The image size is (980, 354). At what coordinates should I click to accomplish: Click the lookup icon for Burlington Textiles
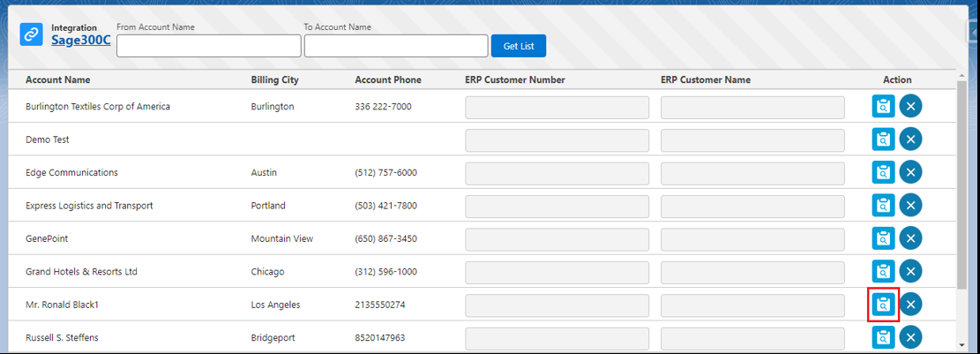pos(883,107)
